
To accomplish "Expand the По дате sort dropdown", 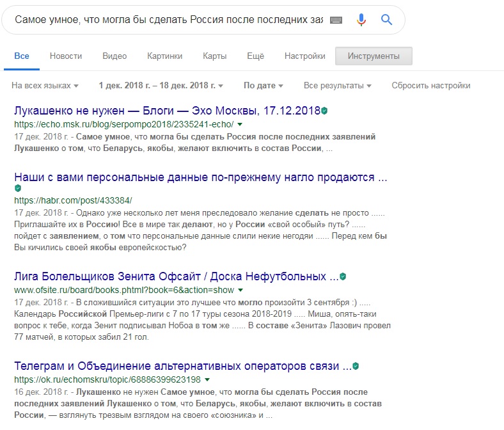I will click(264, 86).
